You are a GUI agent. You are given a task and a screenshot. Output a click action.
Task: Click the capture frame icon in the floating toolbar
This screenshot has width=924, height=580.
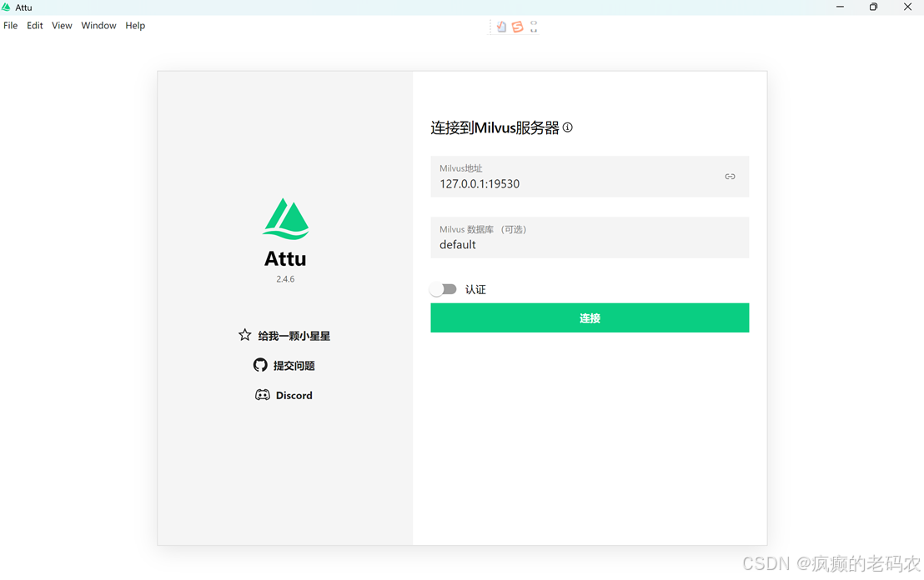pos(534,27)
